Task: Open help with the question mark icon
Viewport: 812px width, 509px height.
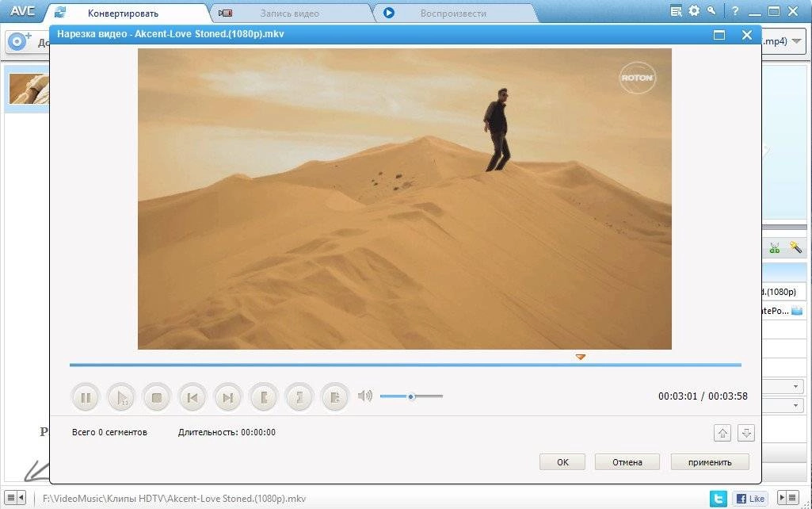Action: [735, 10]
